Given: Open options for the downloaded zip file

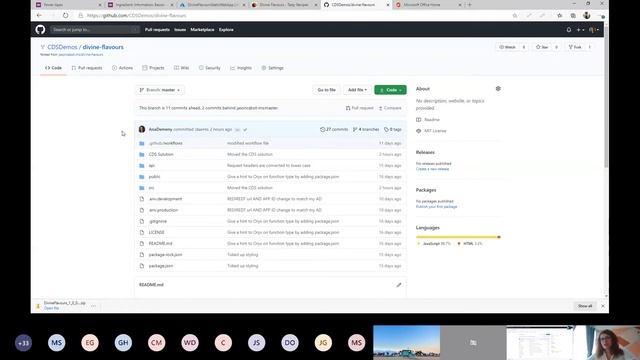Looking at the screenshot, I should [93, 306].
